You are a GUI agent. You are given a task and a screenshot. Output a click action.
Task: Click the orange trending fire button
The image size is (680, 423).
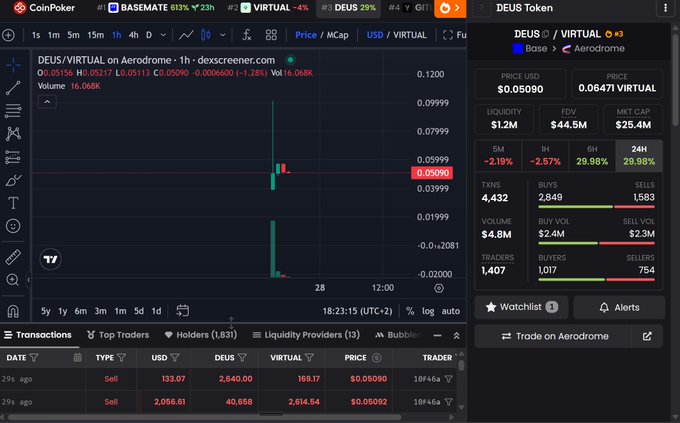click(450, 8)
